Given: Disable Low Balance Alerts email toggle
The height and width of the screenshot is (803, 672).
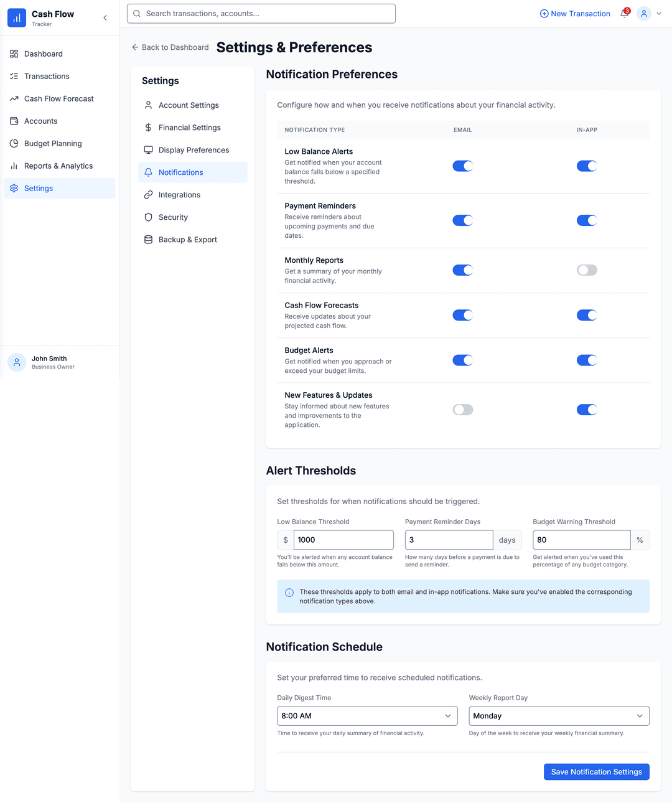Looking at the screenshot, I should point(462,166).
